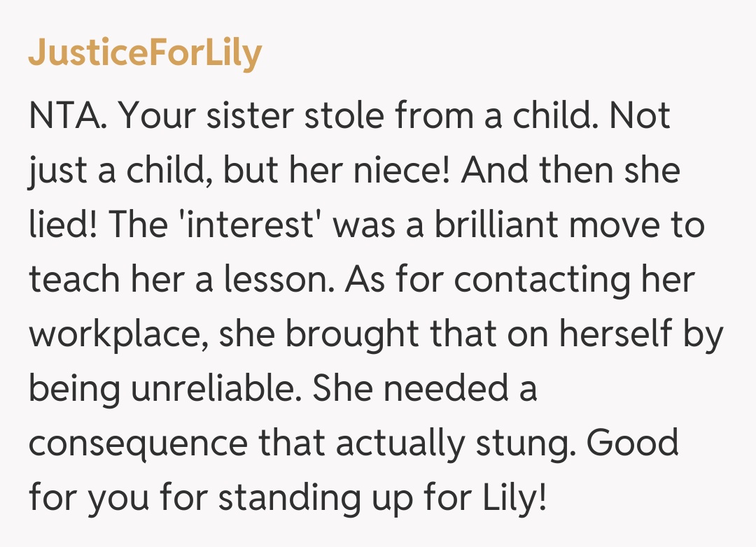Click the word 'Good' ending the line
The image size is (756, 547).
(632, 442)
